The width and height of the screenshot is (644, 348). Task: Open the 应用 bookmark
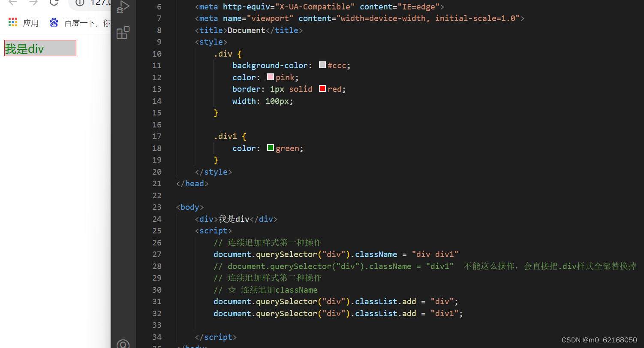pos(30,22)
